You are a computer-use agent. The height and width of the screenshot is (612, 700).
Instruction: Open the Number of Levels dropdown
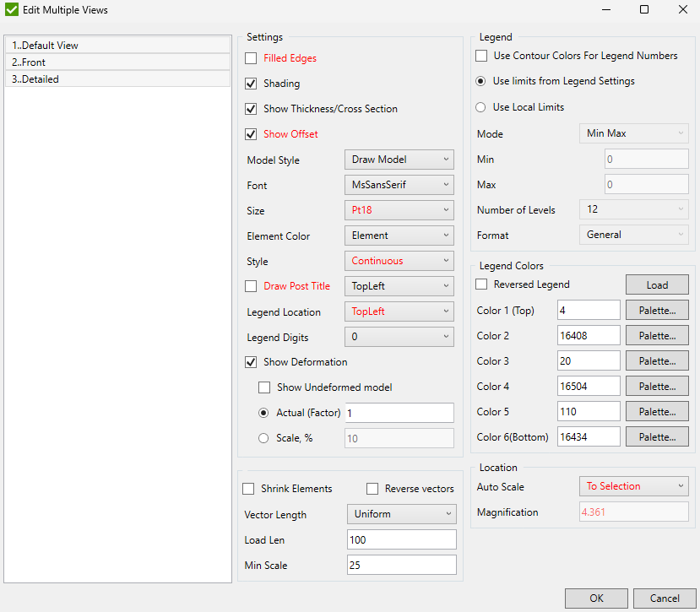pos(633,209)
